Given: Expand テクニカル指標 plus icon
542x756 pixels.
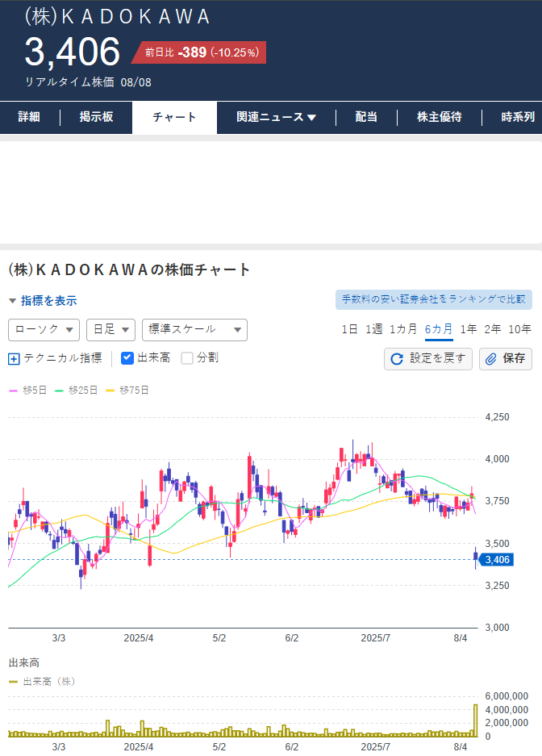Looking at the screenshot, I should click(x=14, y=359).
